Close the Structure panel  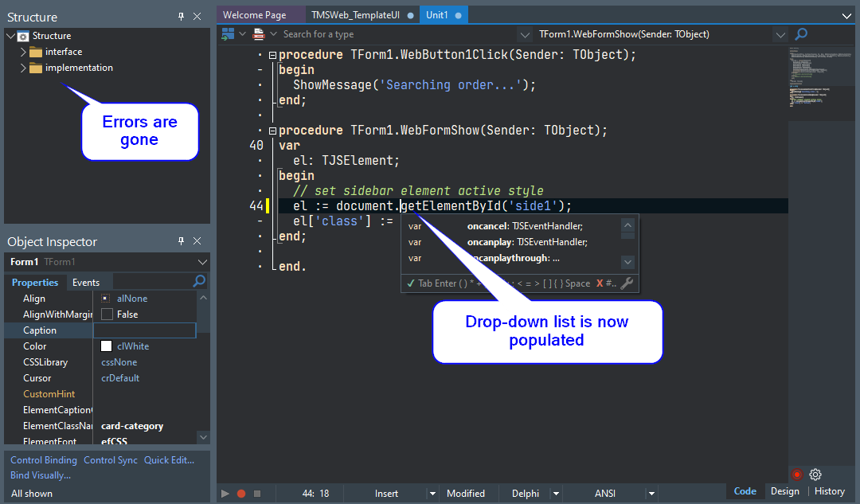click(197, 17)
